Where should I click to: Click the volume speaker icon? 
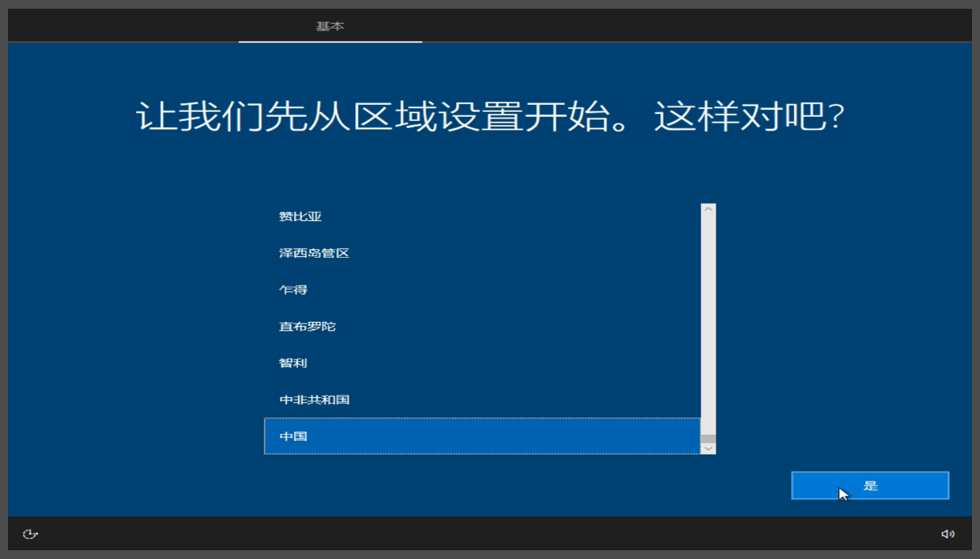948,534
